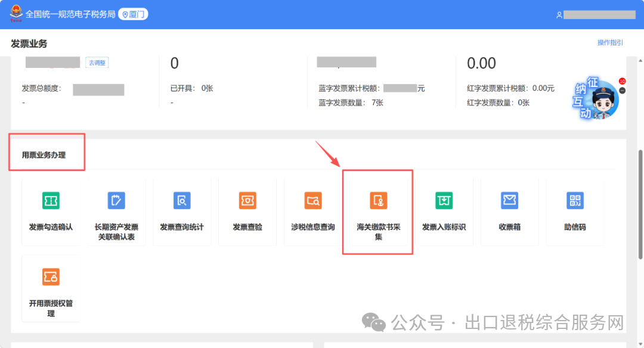This screenshot has height=348, width=644.
Task: Click the 开用票授权管理 label text
Action: tap(51, 308)
